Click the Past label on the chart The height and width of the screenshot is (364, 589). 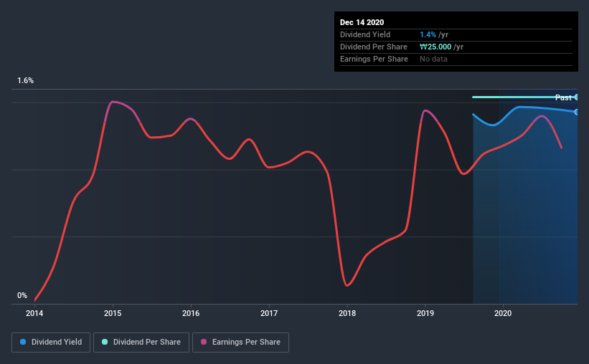point(563,97)
